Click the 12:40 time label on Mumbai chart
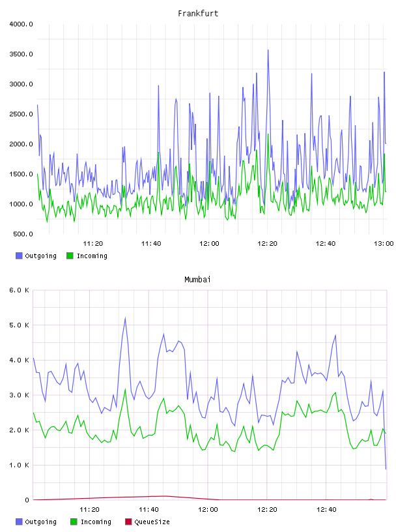396x532 pixels. click(326, 510)
